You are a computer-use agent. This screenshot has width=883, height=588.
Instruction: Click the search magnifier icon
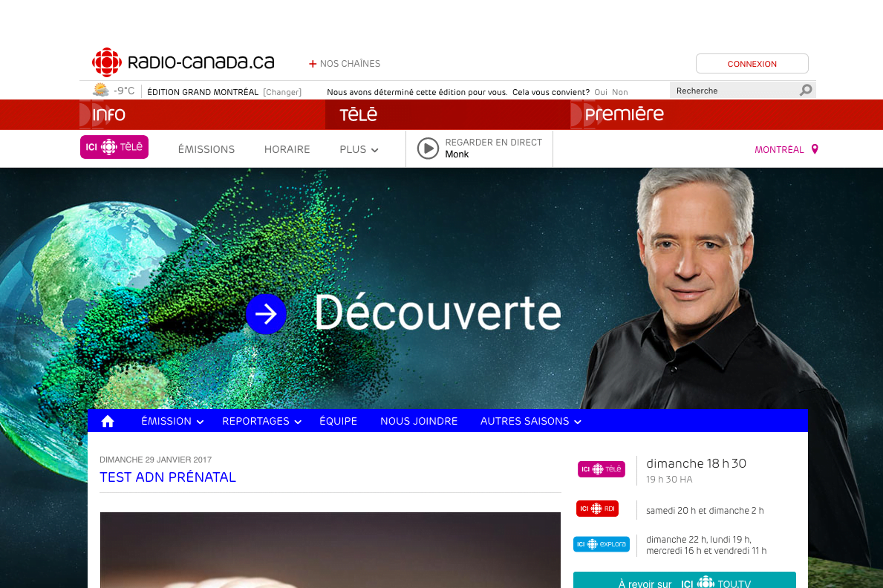click(x=806, y=90)
